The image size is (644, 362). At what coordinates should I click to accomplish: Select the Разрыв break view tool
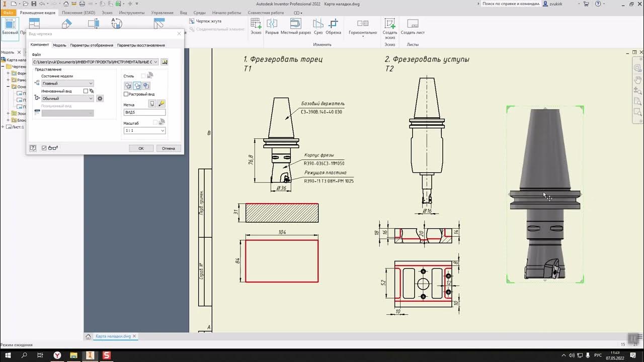coord(272,26)
